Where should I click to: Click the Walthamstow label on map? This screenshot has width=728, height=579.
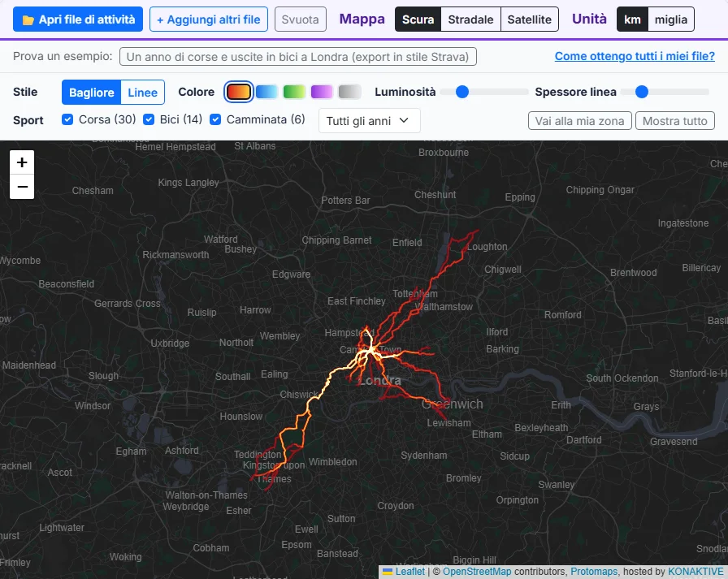(x=444, y=307)
